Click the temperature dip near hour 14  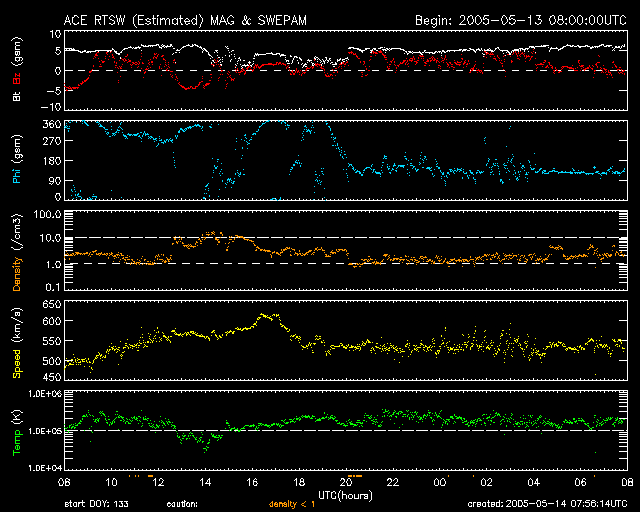pos(205,449)
